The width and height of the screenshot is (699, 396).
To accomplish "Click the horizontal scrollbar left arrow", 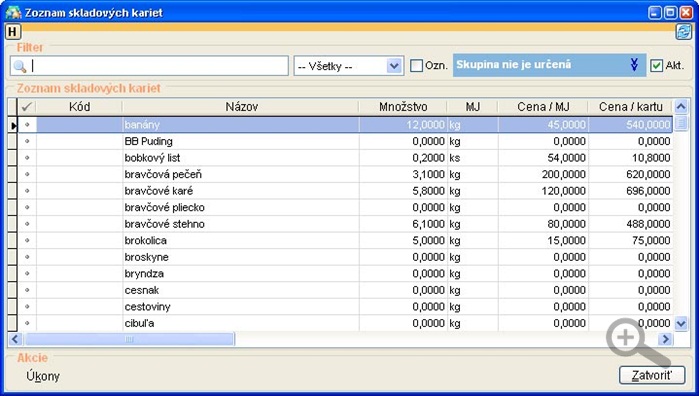I will point(15,339).
